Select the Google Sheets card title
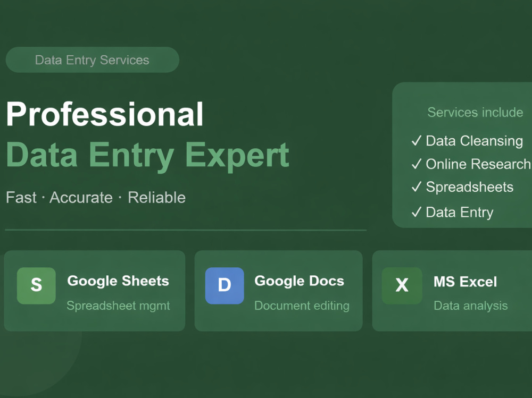The image size is (532, 398). coord(118,281)
